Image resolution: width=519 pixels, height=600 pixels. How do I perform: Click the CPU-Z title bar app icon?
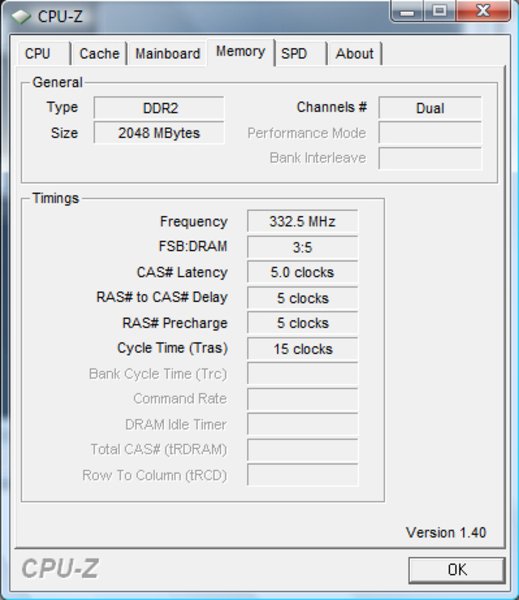pos(21,16)
